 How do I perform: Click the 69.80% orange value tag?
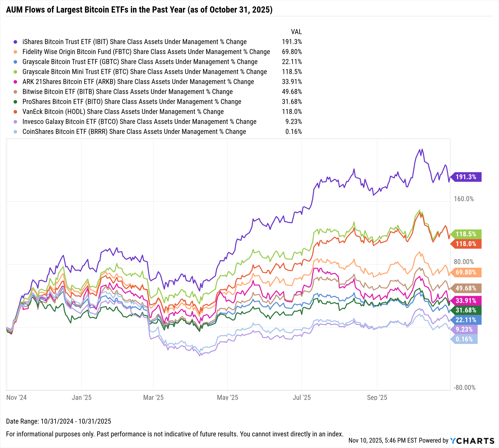click(x=466, y=272)
